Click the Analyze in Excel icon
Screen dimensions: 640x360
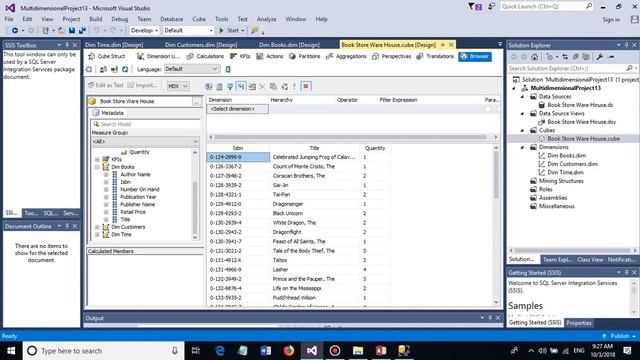pos(228,69)
